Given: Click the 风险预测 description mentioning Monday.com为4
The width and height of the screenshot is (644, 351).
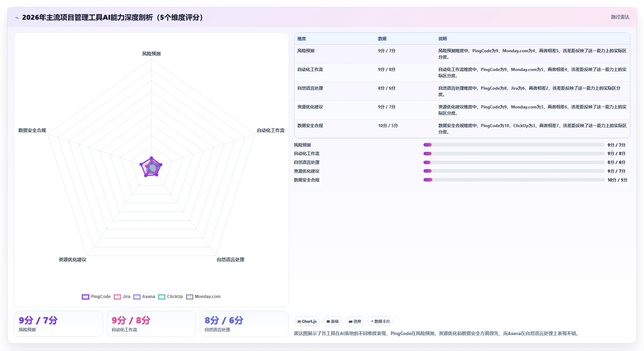Looking at the screenshot, I should pyautogui.click(x=532, y=54).
